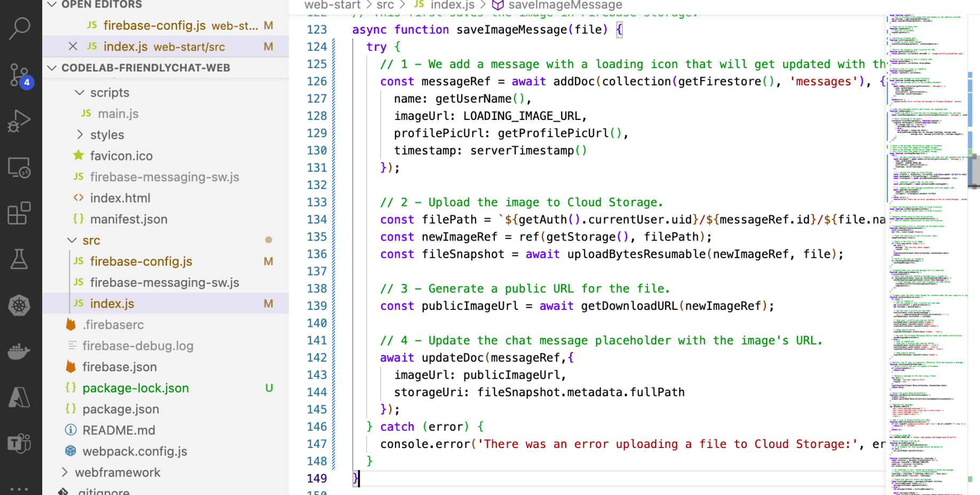The width and height of the screenshot is (980, 495).
Task: Collapse the scripts folder
Action: pyautogui.click(x=80, y=92)
